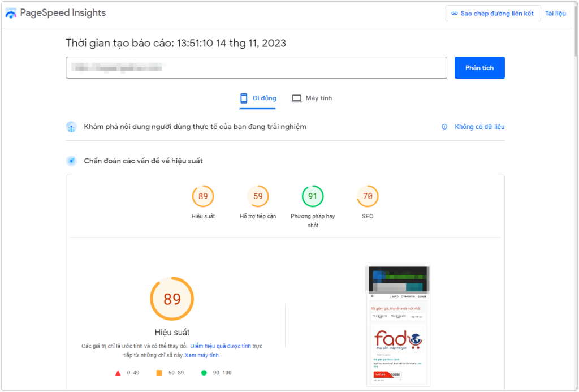Screen dimensions: 579x392
Task: Click the green circle 90–100 legend
Action: [x=216, y=373]
